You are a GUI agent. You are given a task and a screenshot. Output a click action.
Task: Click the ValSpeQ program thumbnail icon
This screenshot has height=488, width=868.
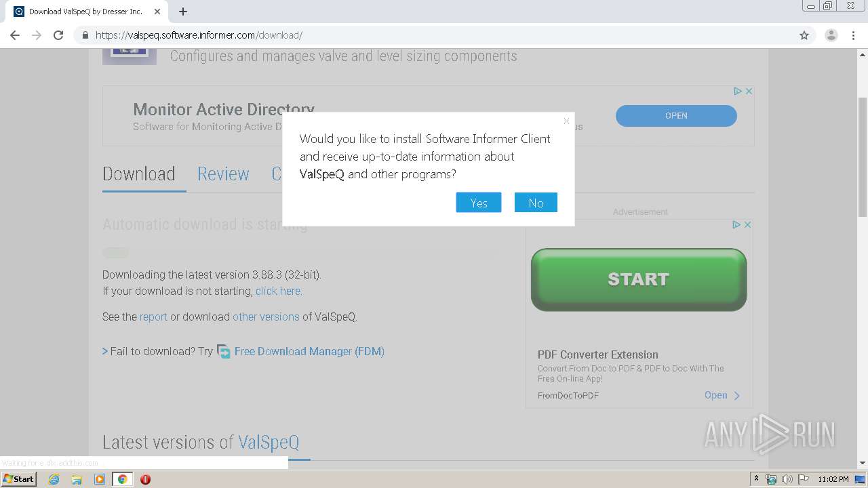(130, 56)
